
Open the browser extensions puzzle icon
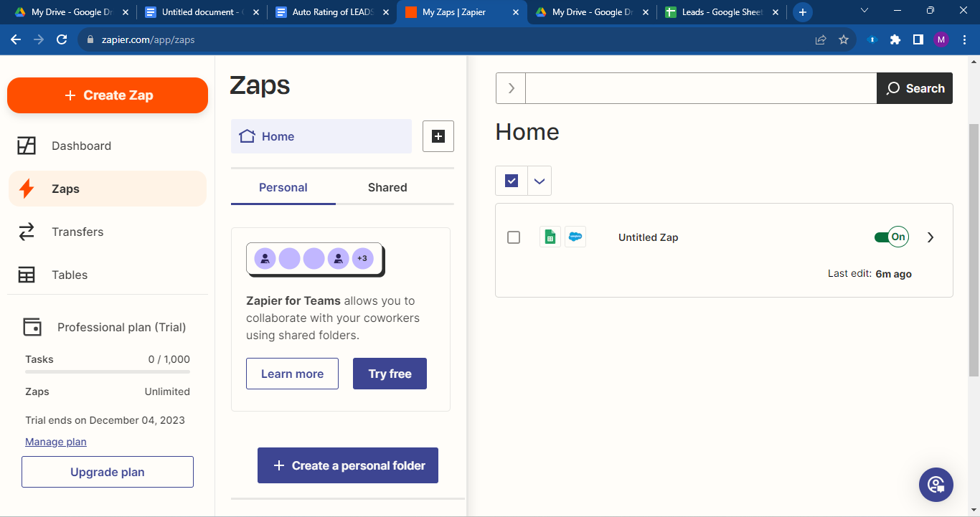click(x=895, y=39)
